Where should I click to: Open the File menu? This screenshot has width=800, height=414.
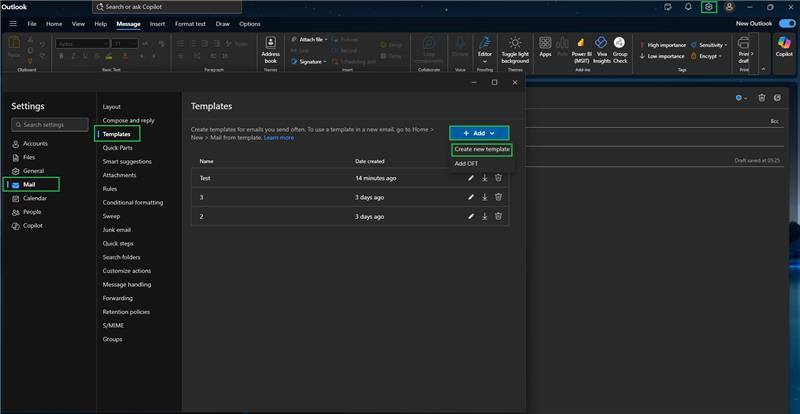coord(32,24)
